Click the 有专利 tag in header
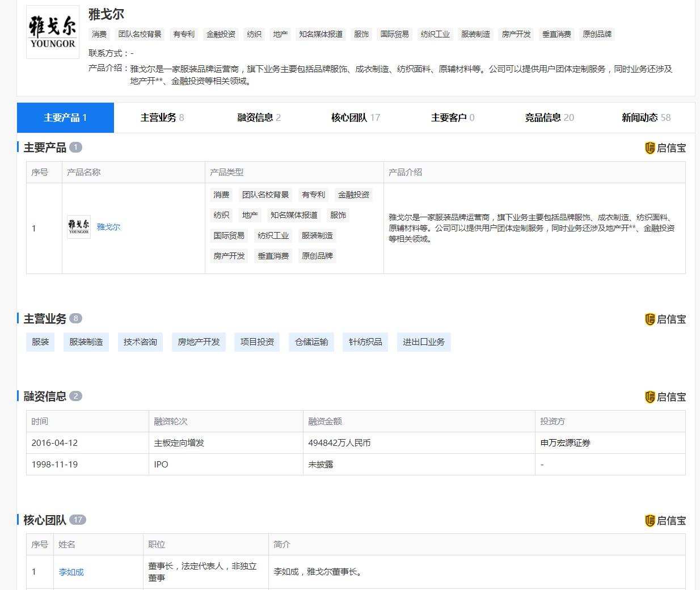This screenshot has width=700, height=590. pyautogui.click(x=184, y=34)
